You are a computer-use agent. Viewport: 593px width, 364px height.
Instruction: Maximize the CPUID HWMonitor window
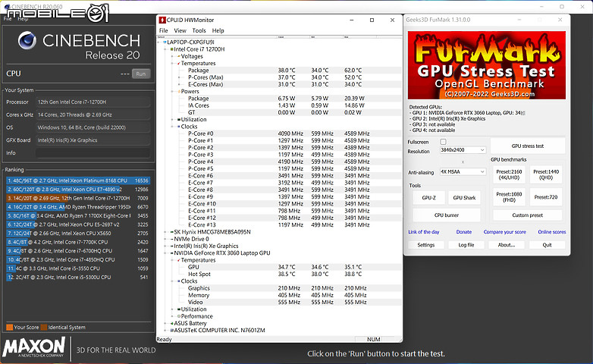(372, 20)
